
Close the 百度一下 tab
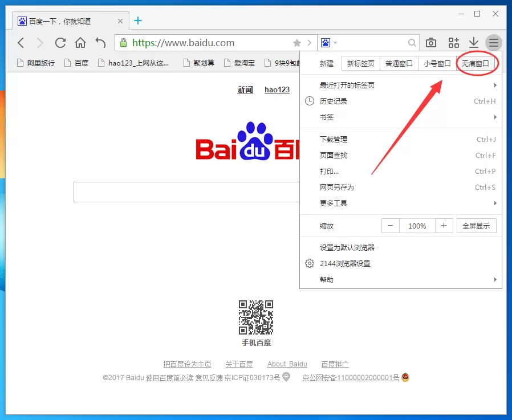point(120,21)
